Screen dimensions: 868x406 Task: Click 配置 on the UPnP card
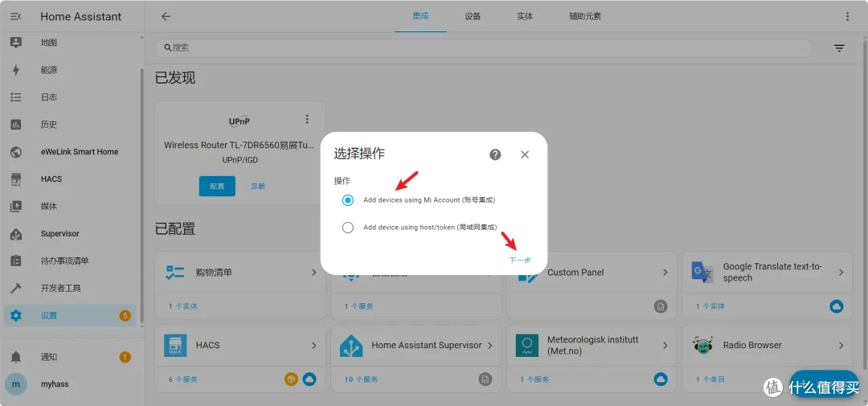[217, 186]
